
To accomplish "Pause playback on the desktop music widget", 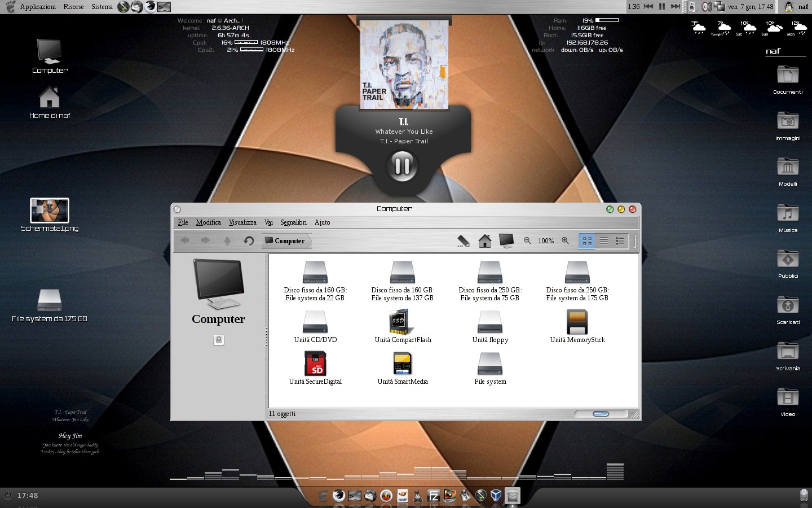I will (x=402, y=166).
